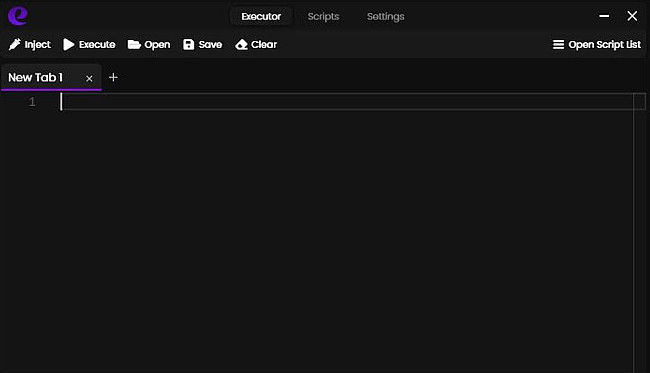Click the purple e logo
This screenshot has height=373, width=650.
point(18,16)
